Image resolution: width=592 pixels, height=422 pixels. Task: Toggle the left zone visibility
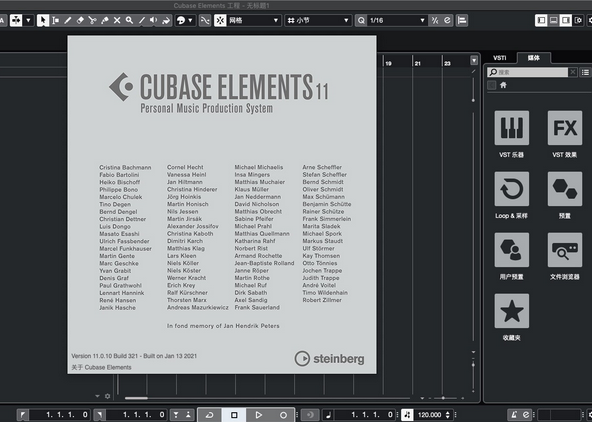541,20
